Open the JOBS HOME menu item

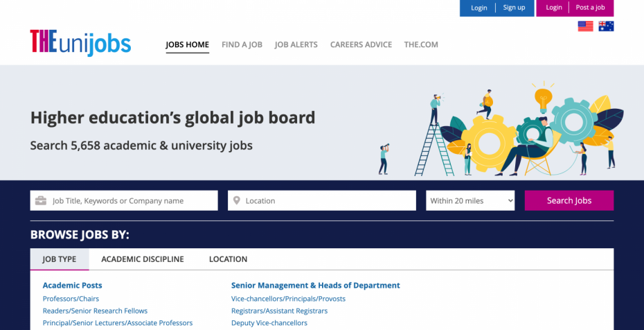click(187, 44)
